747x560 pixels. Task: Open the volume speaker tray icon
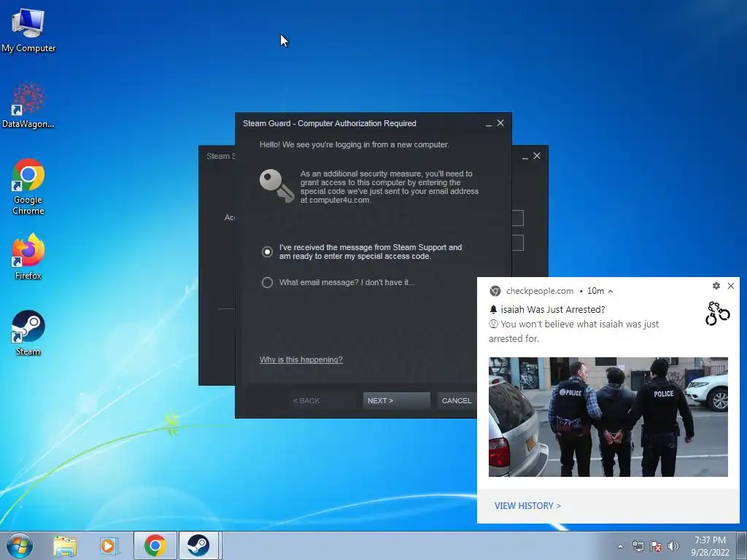673,546
